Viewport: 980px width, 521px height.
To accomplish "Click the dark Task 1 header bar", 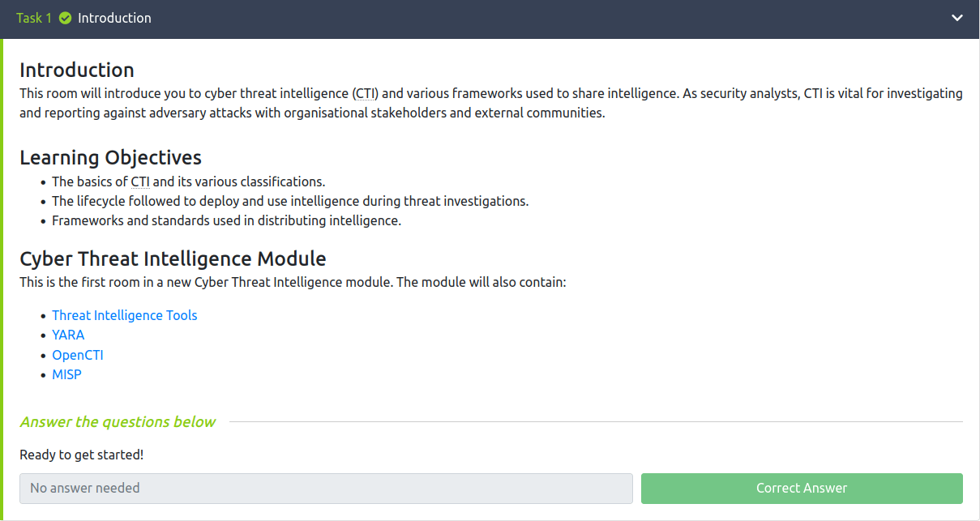I will pyautogui.click(x=486, y=17).
